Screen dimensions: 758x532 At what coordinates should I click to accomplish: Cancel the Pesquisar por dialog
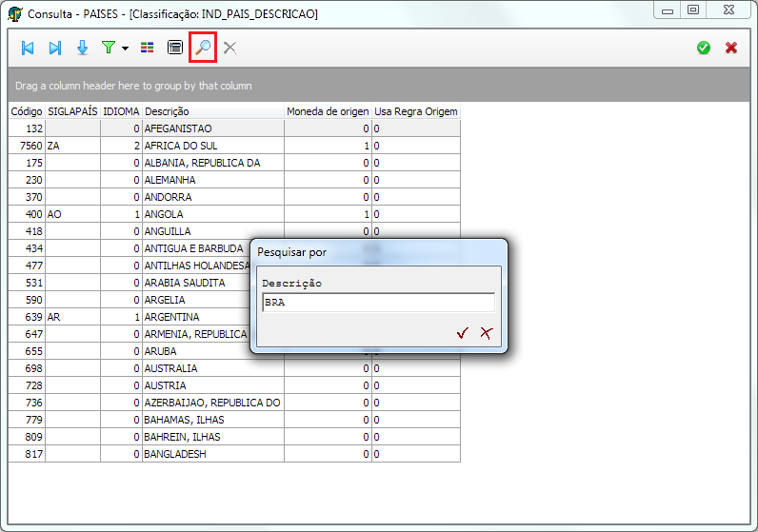486,332
